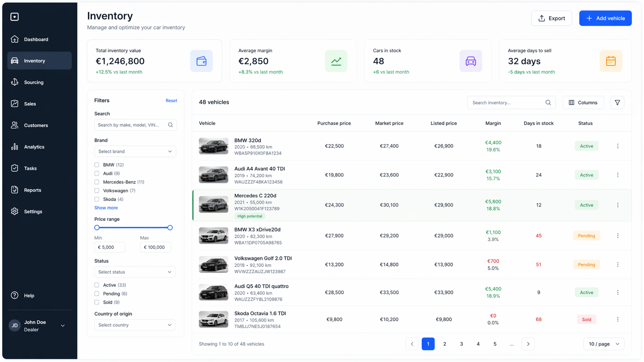Click the Export button
This screenshot has width=644, height=362.
pos(551,18)
